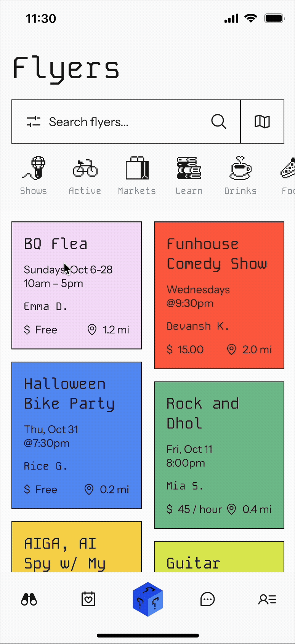Image resolution: width=295 pixels, height=644 pixels.
Task: Select the Active bicycle category
Action: (x=85, y=175)
